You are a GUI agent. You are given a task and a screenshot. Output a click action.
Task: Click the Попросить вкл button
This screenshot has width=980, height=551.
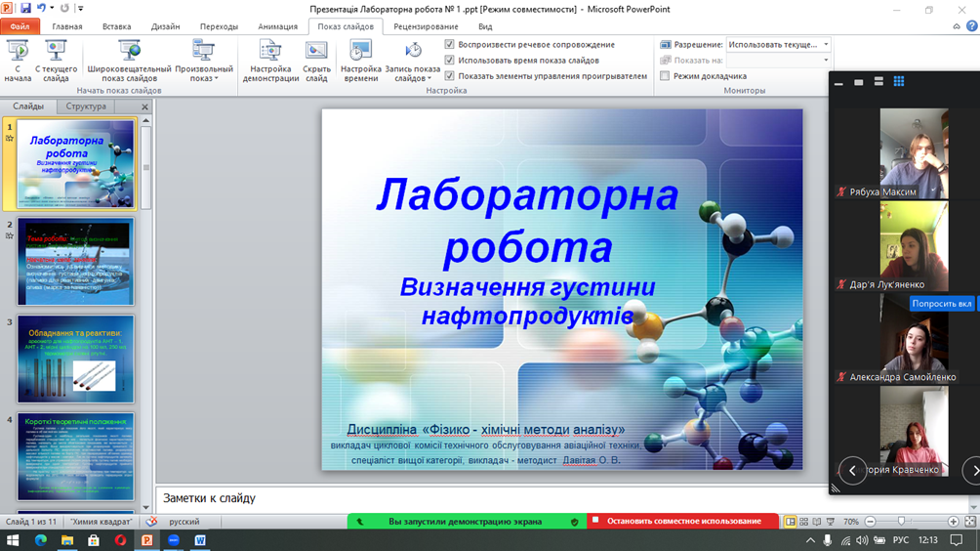coord(942,304)
